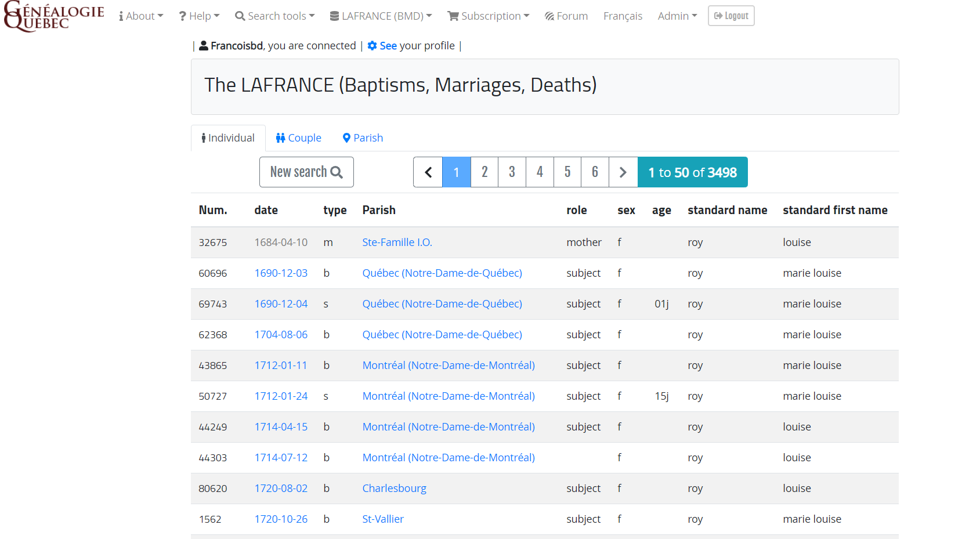
Task: Open the 1720-08-02 record date link
Action: click(281, 489)
